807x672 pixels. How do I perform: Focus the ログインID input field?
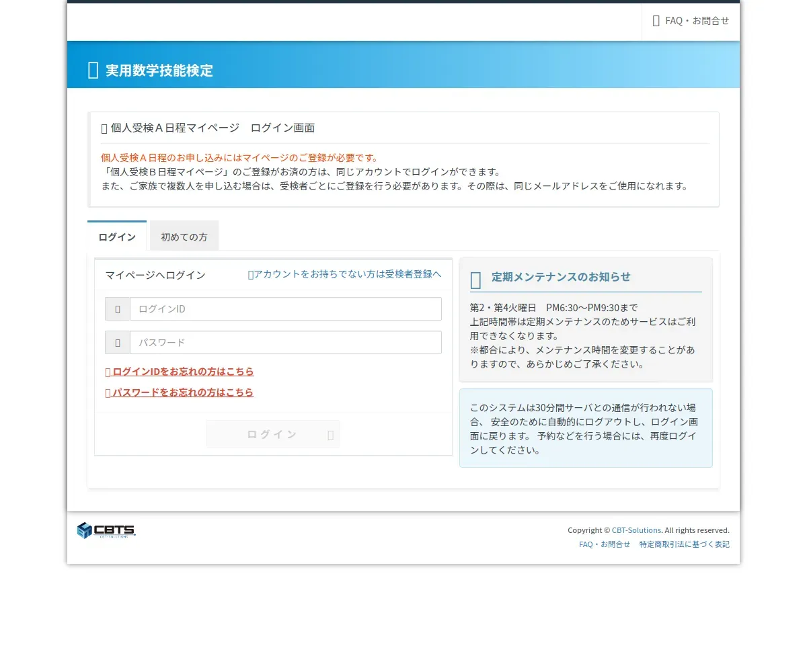pos(286,309)
